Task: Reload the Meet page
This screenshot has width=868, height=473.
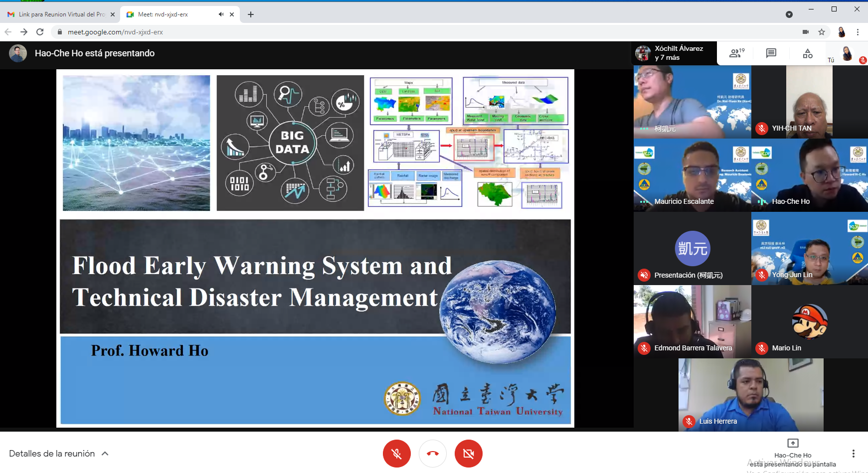Action: click(40, 32)
